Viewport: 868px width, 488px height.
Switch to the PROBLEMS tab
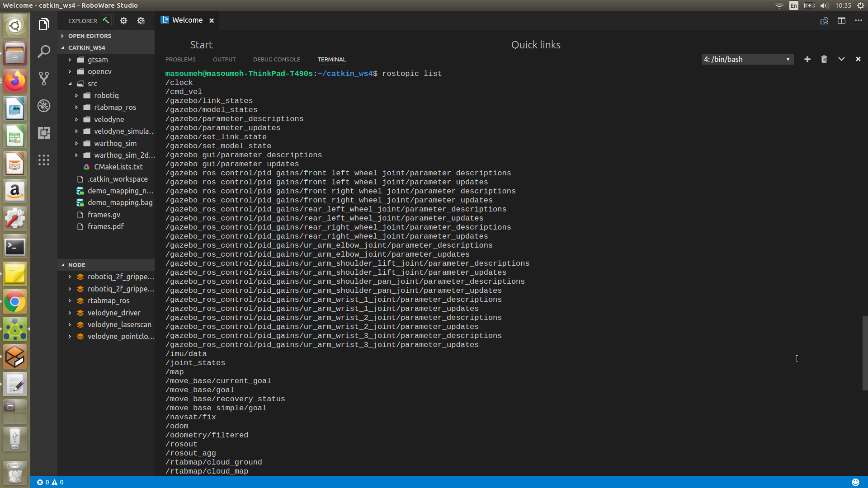pos(180,59)
